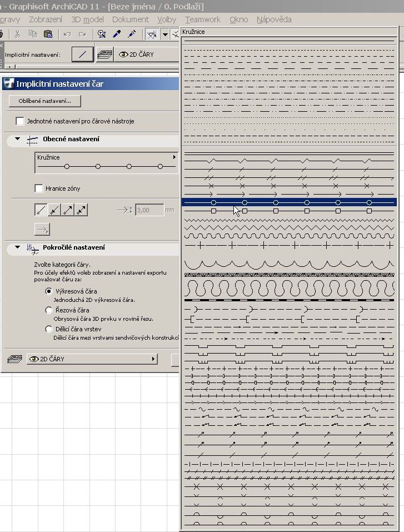
Task: Click the Pokročilé nastavení section icon
Action: click(x=32, y=248)
